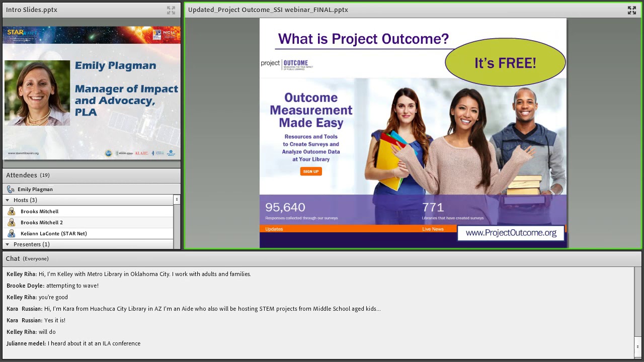Click www.starnetlibraries.org text on intro slide
The width and height of the screenshot is (644, 362).
[23, 153]
